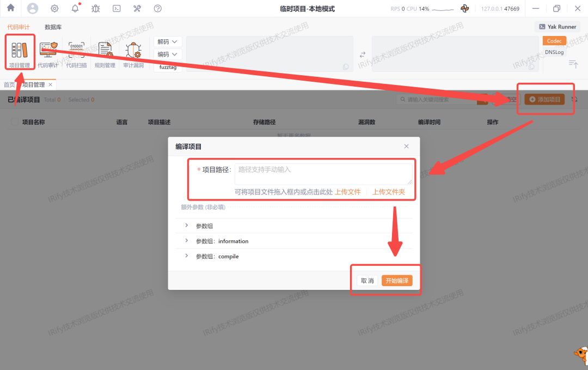This screenshot has width=588, height=370.
Task: Open the 审计漏洞 audit vulnerabilities tool
Action: coord(133,55)
